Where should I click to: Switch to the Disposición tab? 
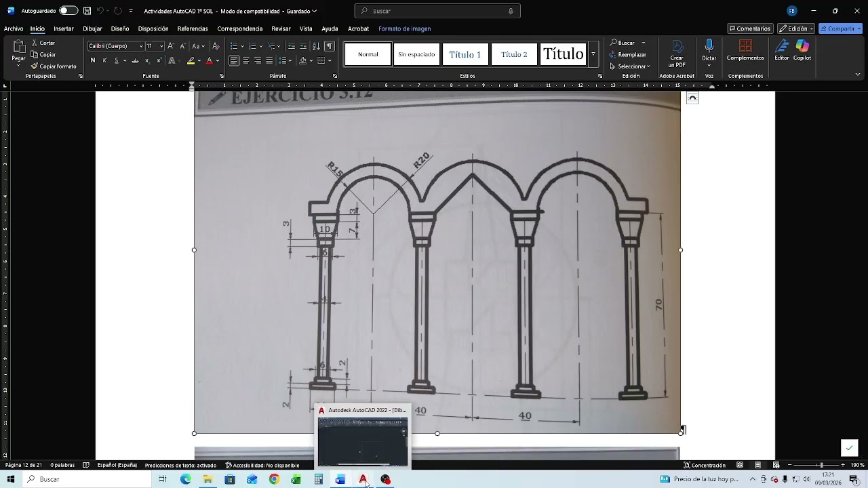click(153, 28)
